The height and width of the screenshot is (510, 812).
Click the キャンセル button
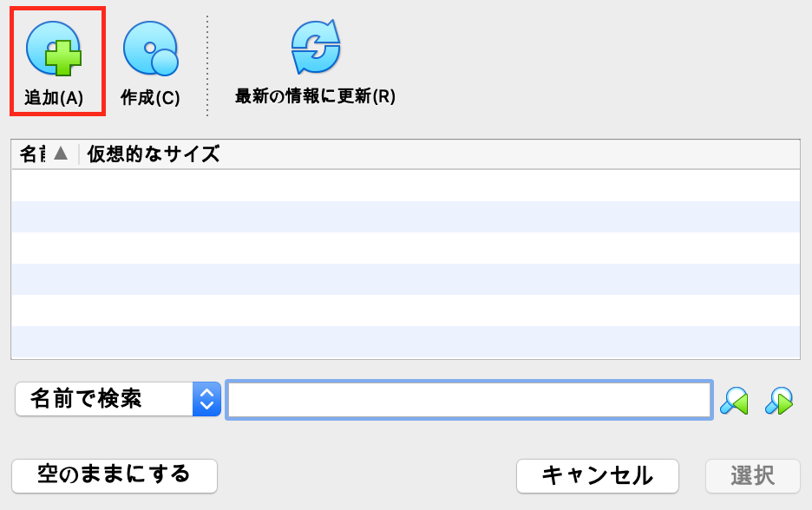pos(597,475)
